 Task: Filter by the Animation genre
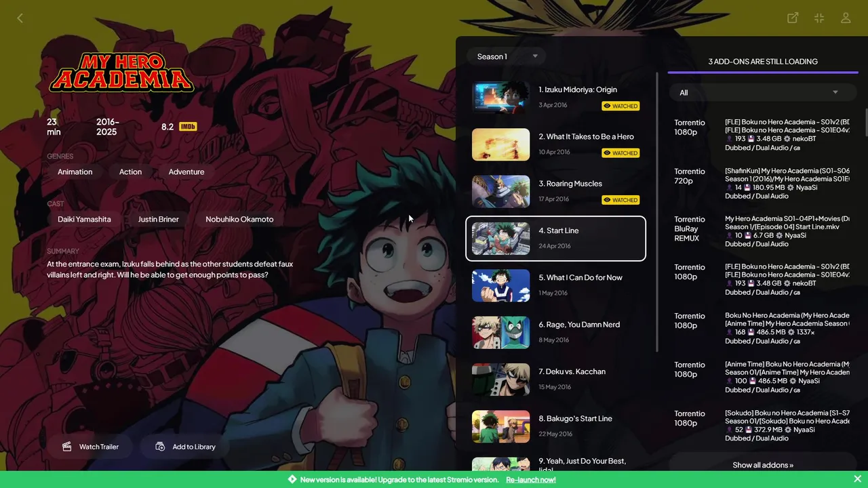point(75,171)
